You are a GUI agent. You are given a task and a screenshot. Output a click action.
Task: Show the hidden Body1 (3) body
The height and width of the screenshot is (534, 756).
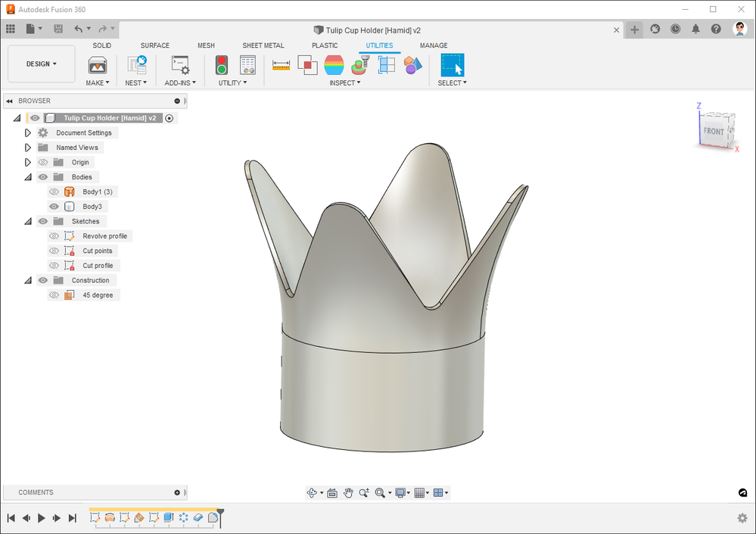(54, 192)
